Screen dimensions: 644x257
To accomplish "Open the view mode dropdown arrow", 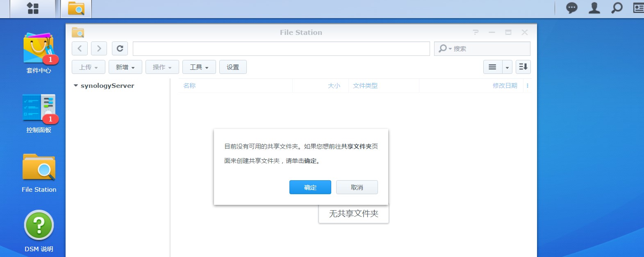I will coord(507,67).
